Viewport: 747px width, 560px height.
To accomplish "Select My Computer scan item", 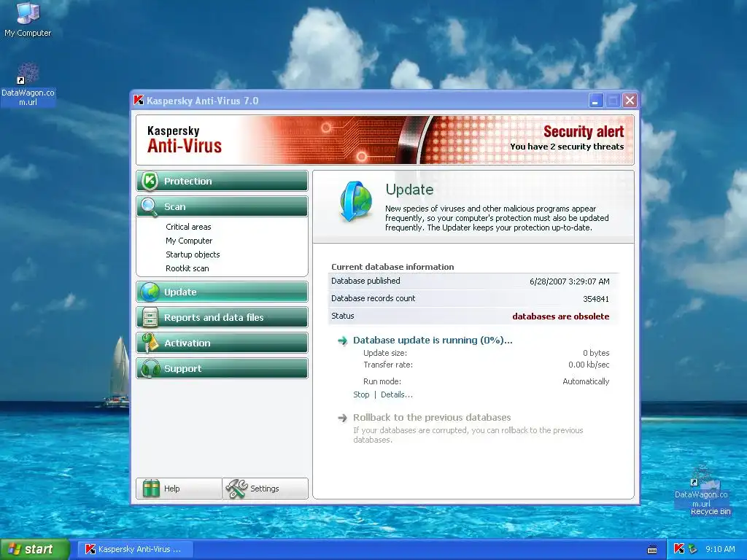I will click(189, 241).
